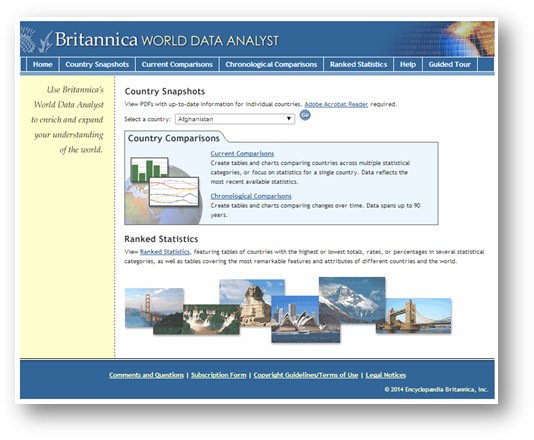The height and width of the screenshot is (440, 534).
Task: Click the round Go button
Action: pyautogui.click(x=305, y=115)
